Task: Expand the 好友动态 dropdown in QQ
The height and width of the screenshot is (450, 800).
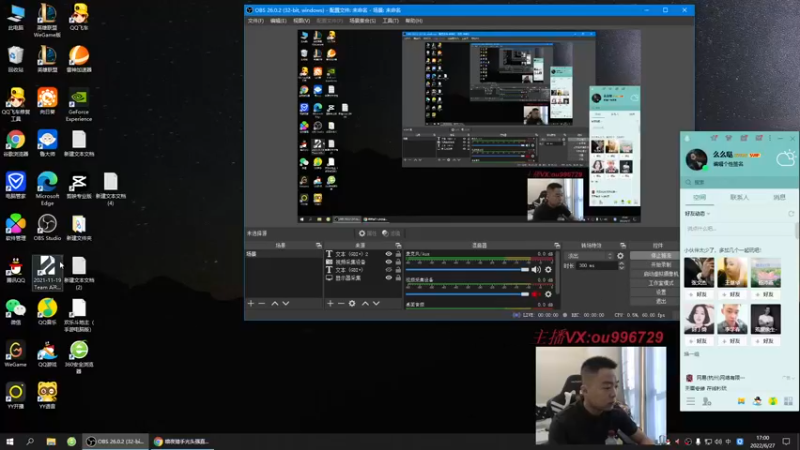Action: point(697,214)
